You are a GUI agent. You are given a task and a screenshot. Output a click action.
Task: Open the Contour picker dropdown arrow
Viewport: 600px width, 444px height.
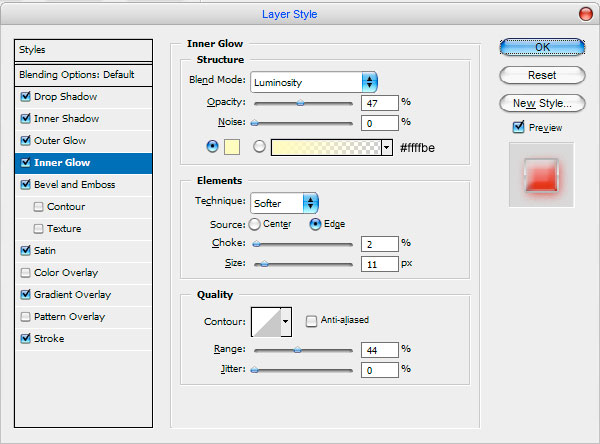(x=285, y=322)
